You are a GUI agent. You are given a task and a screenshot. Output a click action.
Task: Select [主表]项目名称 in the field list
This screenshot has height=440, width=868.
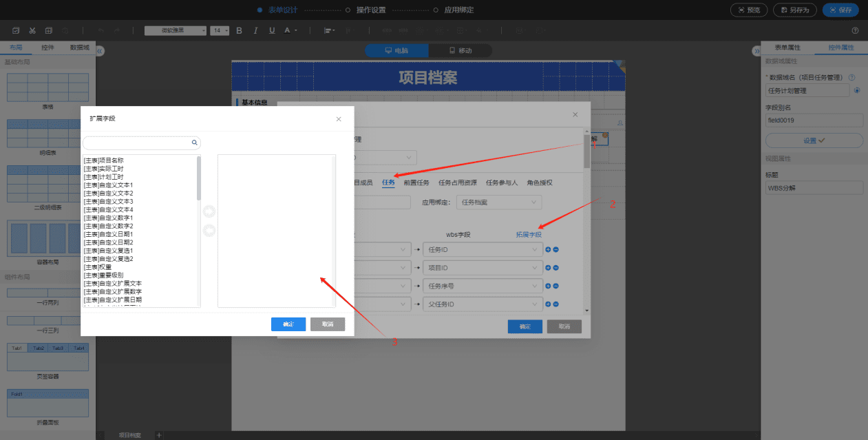[x=103, y=160]
